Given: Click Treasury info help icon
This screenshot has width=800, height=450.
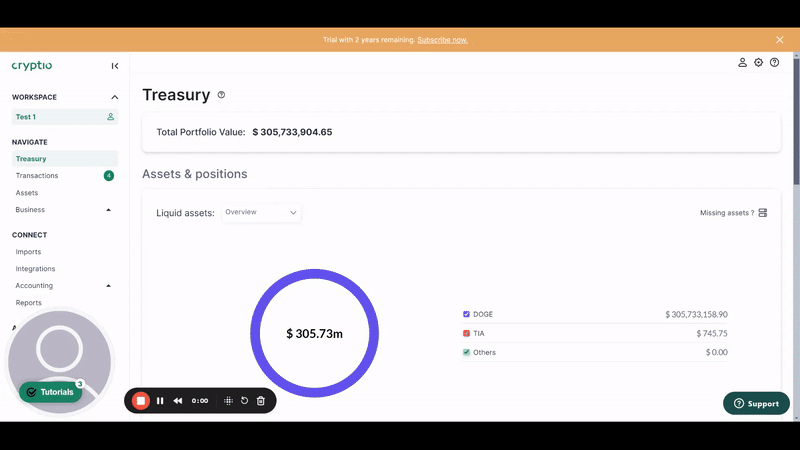Looking at the screenshot, I should click(221, 95).
